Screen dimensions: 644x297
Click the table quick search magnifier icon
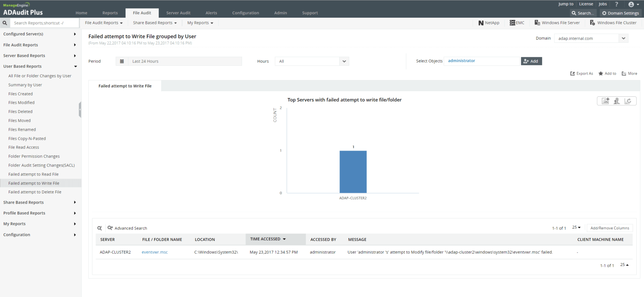tap(100, 228)
